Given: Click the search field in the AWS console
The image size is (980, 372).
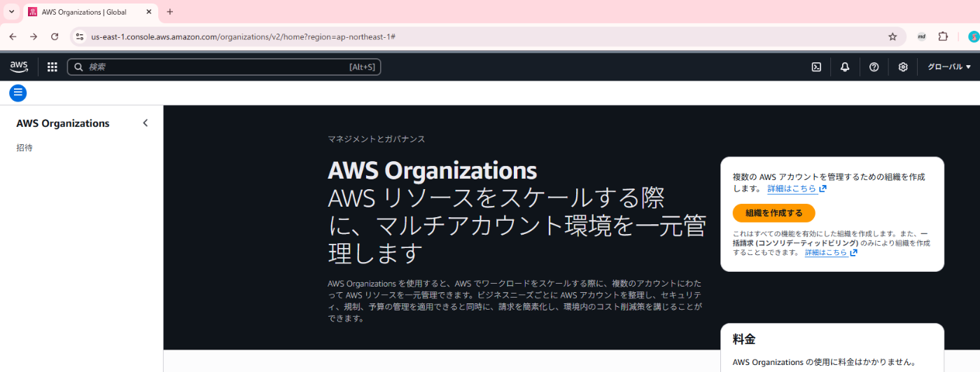Looking at the screenshot, I should (224, 67).
